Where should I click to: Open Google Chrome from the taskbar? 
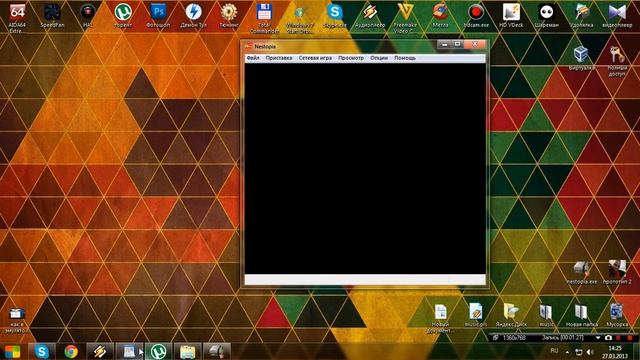[71, 351]
